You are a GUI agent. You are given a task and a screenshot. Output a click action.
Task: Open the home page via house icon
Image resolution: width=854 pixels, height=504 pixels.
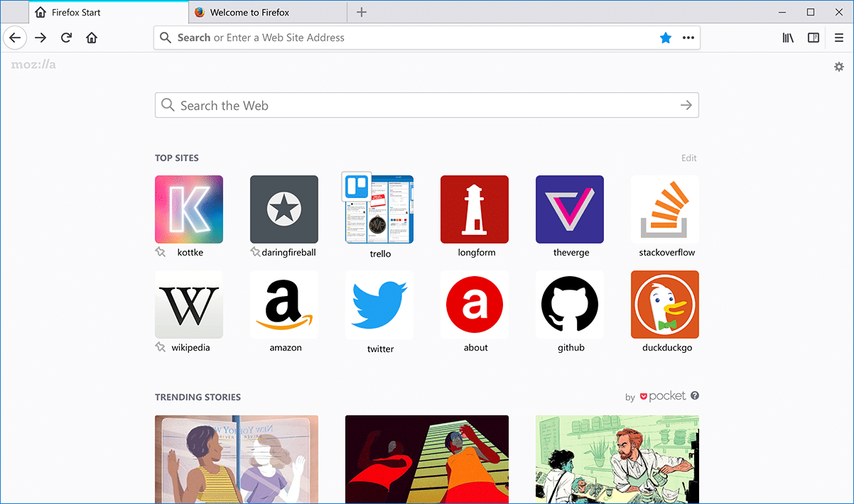tap(92, 38)
